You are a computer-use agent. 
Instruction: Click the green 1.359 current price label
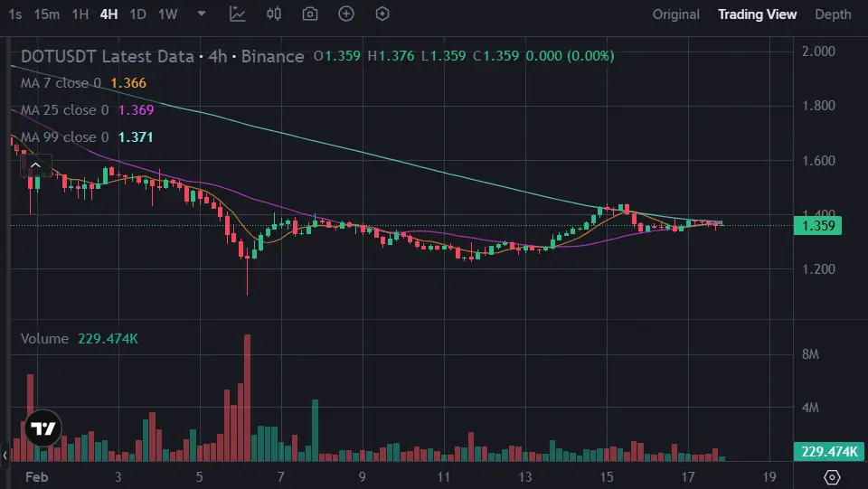[x=817, y=226]
